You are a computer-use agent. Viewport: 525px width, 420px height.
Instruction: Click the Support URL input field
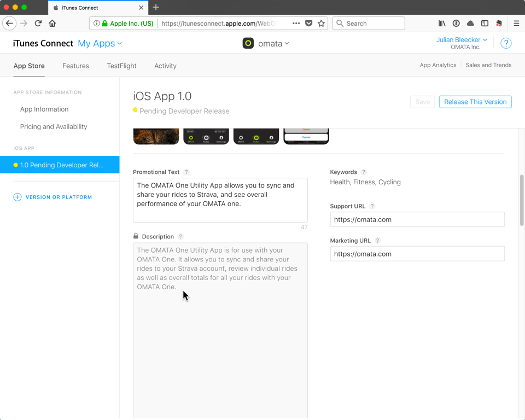417,219
